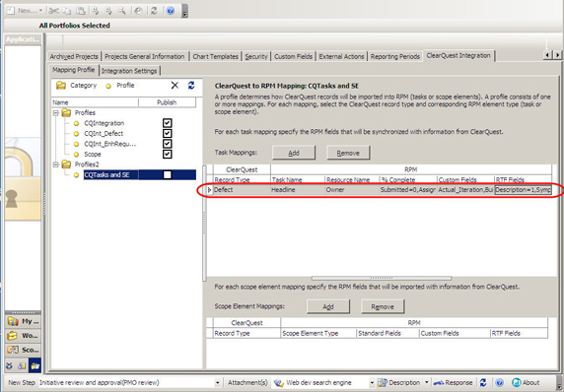The width and height of the screenshot is (564, 392).
Task: Select the Profiles folder in tree
Action: click(x=85, y=113)
